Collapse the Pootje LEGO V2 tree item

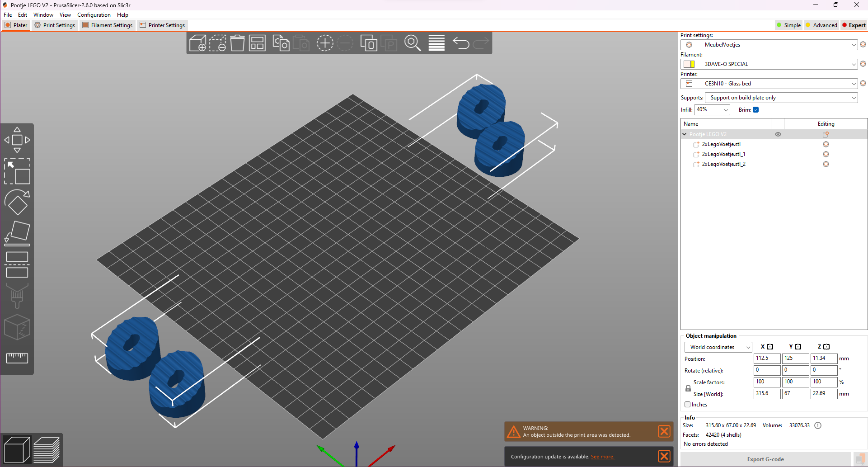pyautogui.click(x=684, y=134)
